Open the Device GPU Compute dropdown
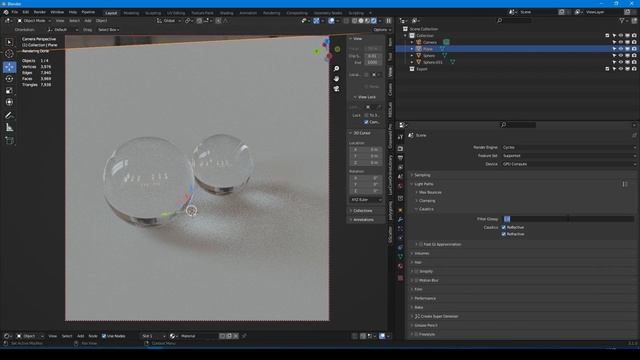The image size is (640, 360). [569, 164]
